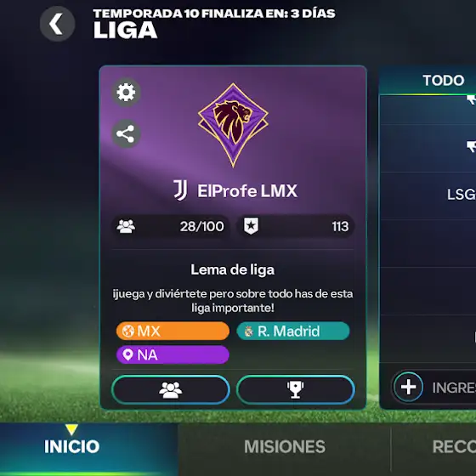
Task: Select the R. Madrid team tag
Action: [x=293, y=331]
